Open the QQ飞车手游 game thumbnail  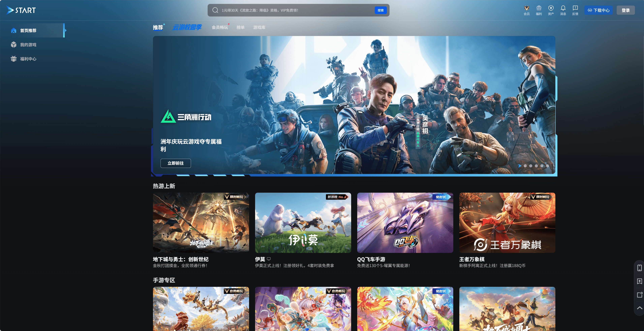click(405, 223)
